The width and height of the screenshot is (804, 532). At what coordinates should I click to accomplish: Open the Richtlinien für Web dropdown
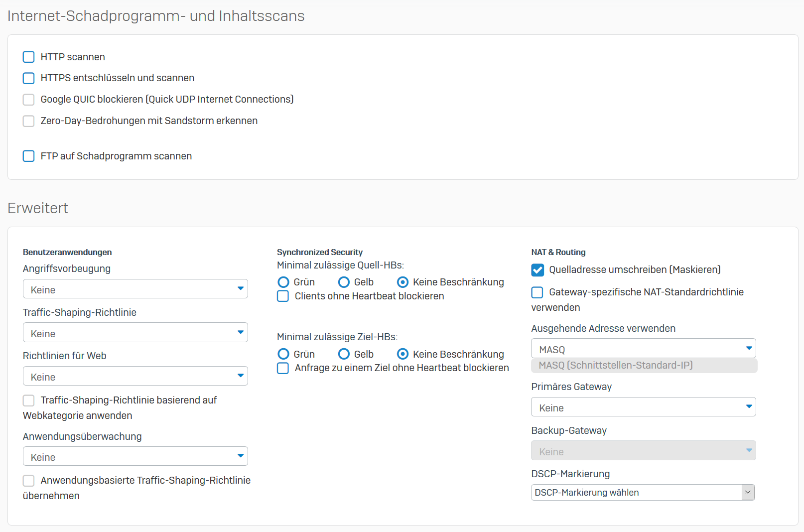point(135,376)
